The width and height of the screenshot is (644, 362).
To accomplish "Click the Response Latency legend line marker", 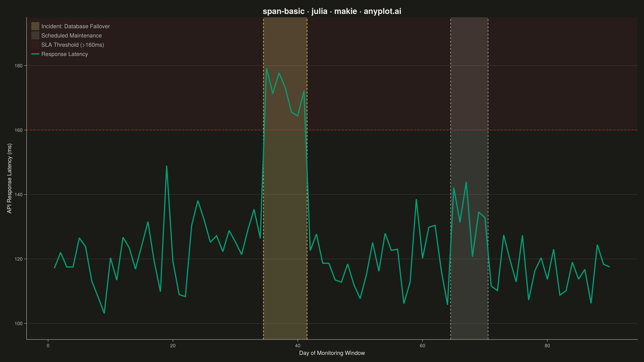I will [x=35, y=54].
